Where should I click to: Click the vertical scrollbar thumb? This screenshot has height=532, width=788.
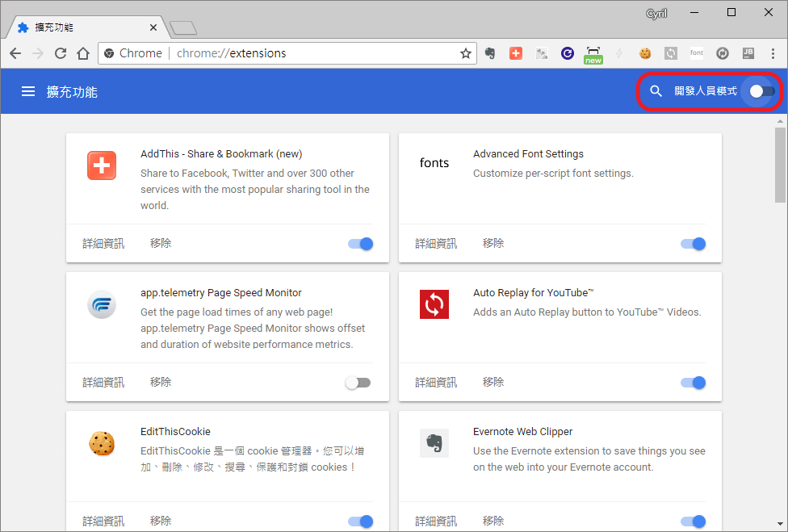(x=780, y=165)
